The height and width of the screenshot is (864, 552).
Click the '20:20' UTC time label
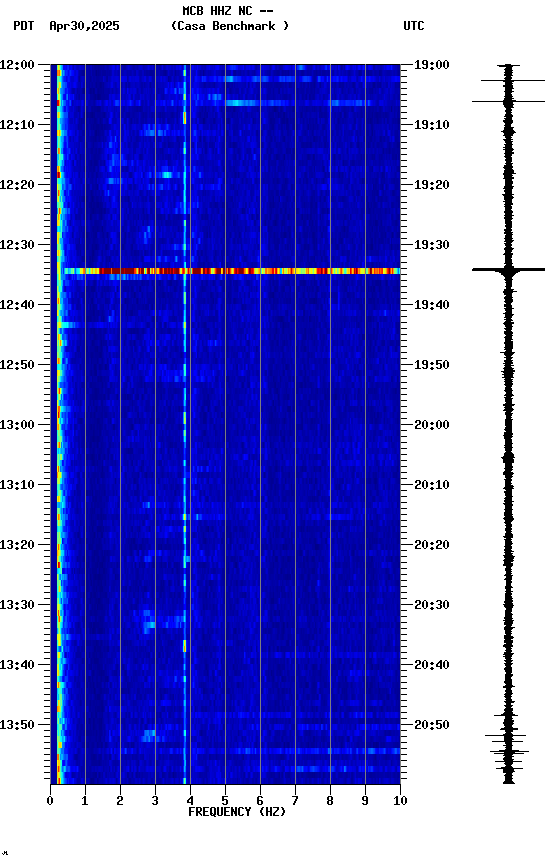point(432,546)
